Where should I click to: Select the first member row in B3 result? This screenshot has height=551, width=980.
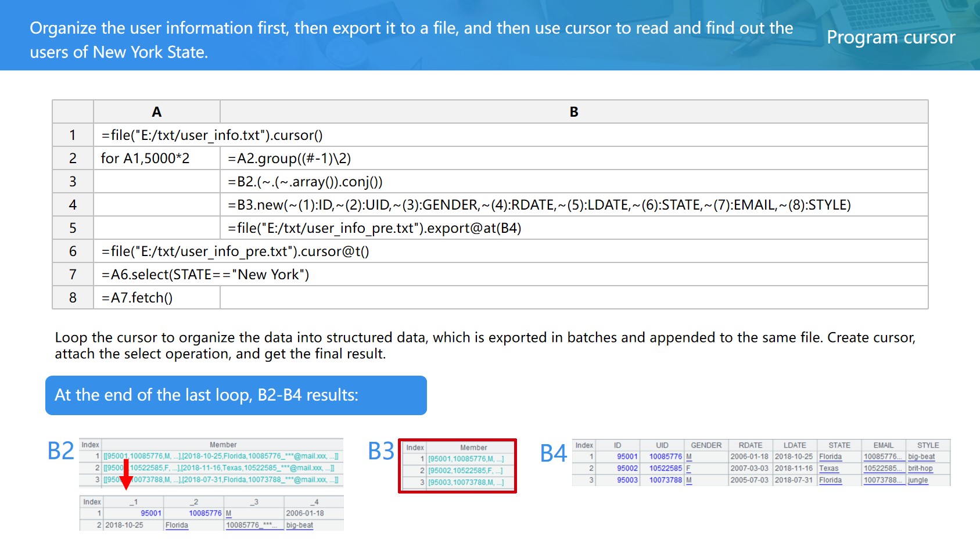[465, 459]
